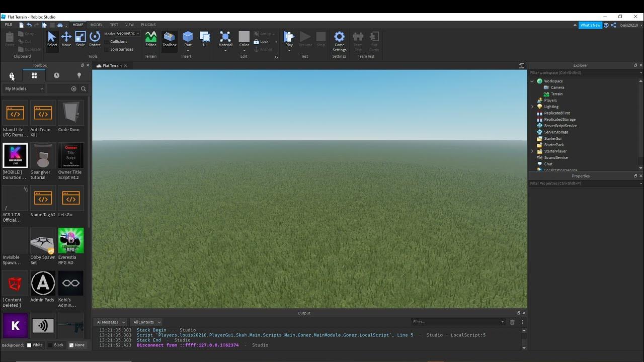Screen dimensions: 644x362
Task: Click the binoculars find icon
Action: (60, 25)
